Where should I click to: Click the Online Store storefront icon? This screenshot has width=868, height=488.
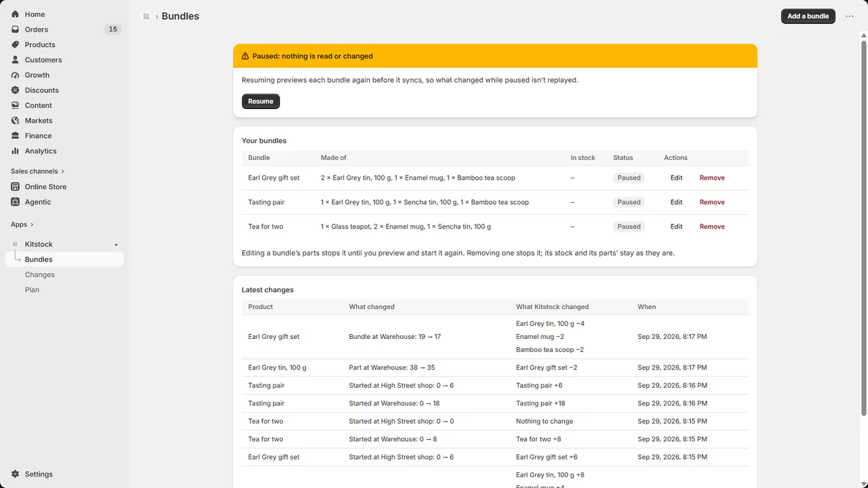pyautogui.click(x=15, y=186)
